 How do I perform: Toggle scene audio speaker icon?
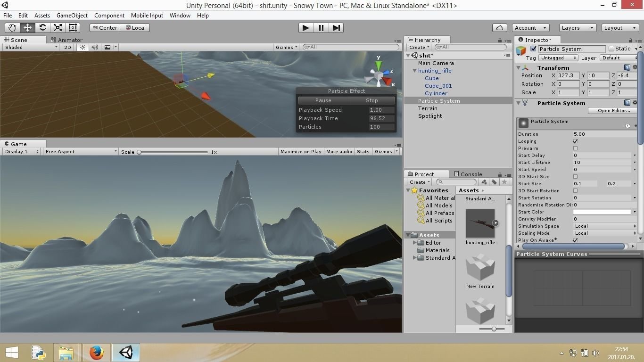pyautogui.click(x=95, y=47)
